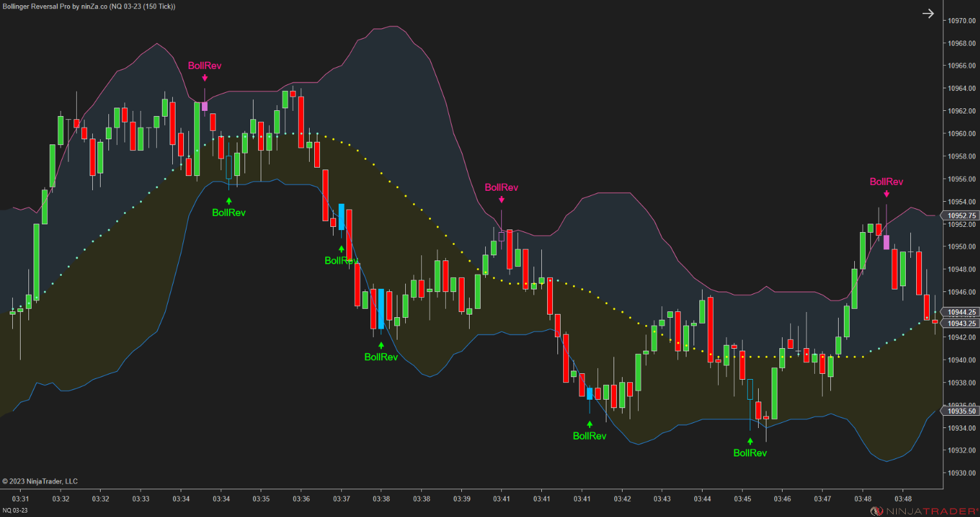
Task: Click the green BollRev label near 03:37
Action: click(341, 261)
